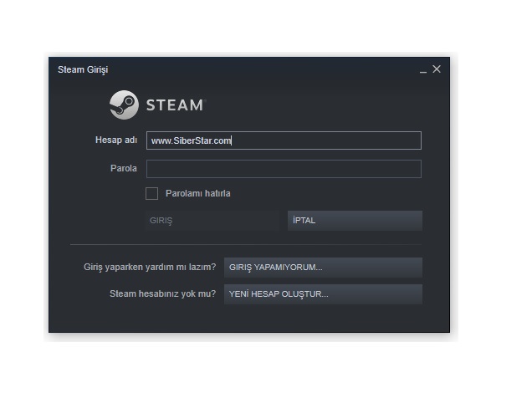The image size is (532, 398).
Task: Click the 'Parola' label
Action: [124, 169]
